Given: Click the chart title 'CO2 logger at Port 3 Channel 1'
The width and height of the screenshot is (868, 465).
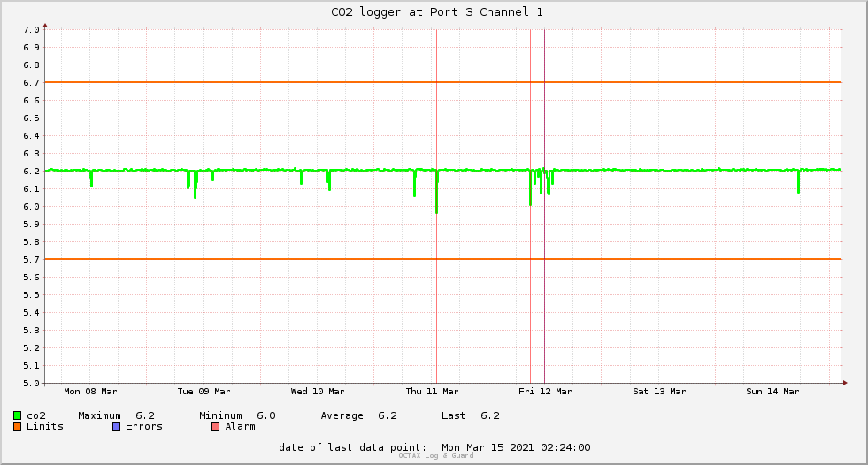Looking at the screenshot, I should 437,12.
